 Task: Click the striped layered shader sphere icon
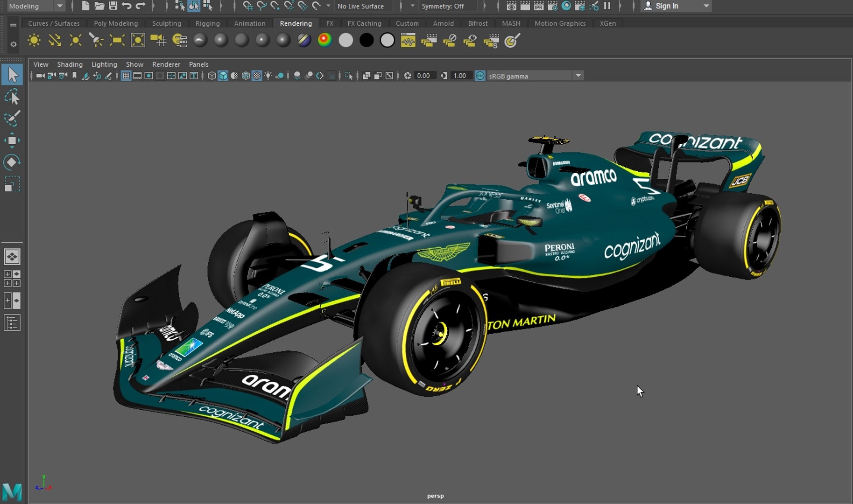(304, 41)
